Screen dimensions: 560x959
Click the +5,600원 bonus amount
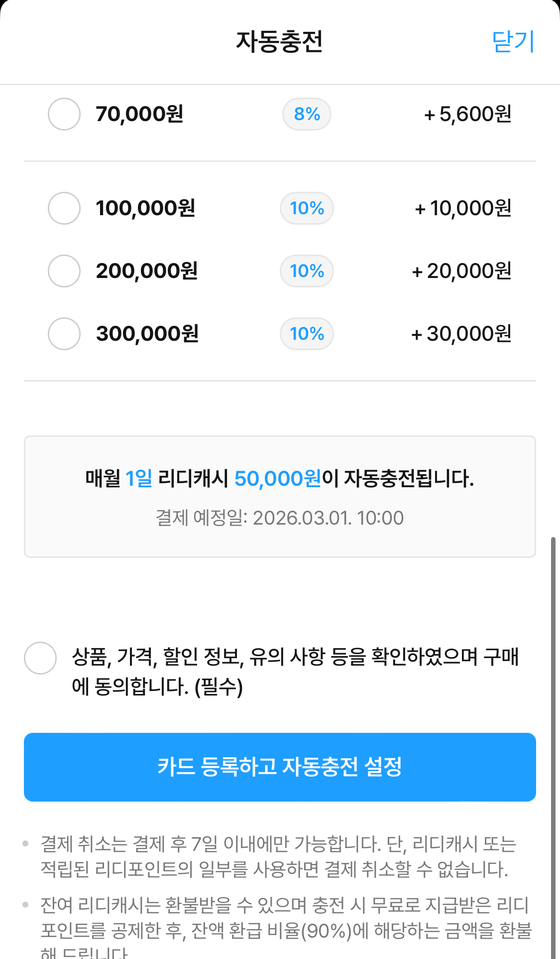click(467, 114)
